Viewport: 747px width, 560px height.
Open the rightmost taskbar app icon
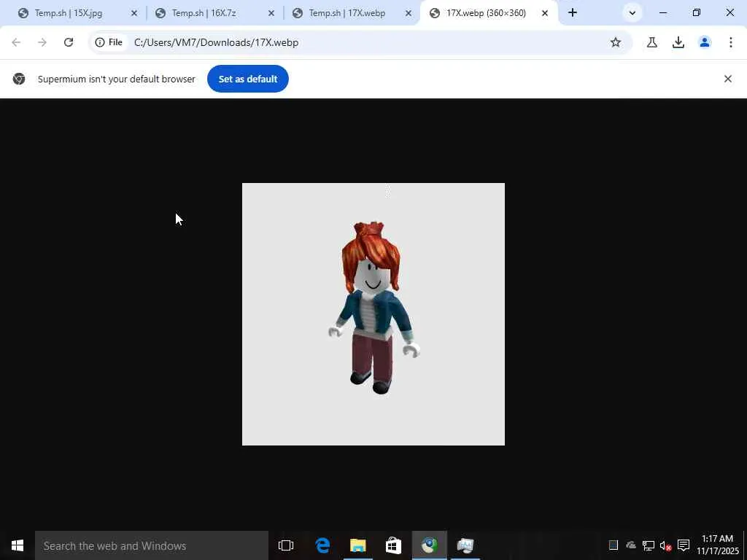pyautogui.click(x=465, y=545)
